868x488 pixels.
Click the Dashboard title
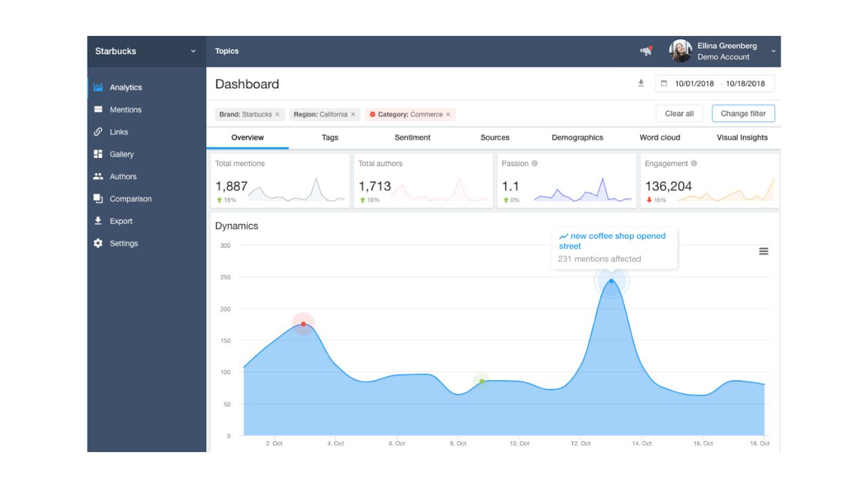(x=247, y=84)
